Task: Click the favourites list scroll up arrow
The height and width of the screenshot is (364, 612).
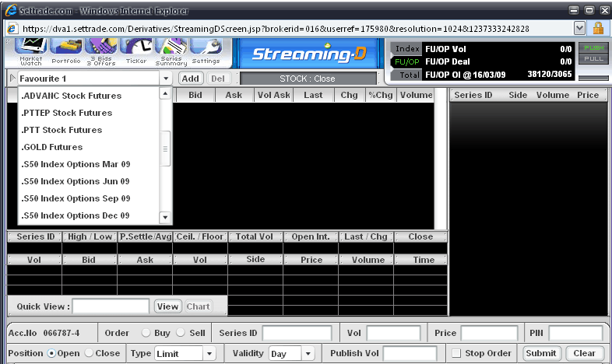Action: pos(165,93)
